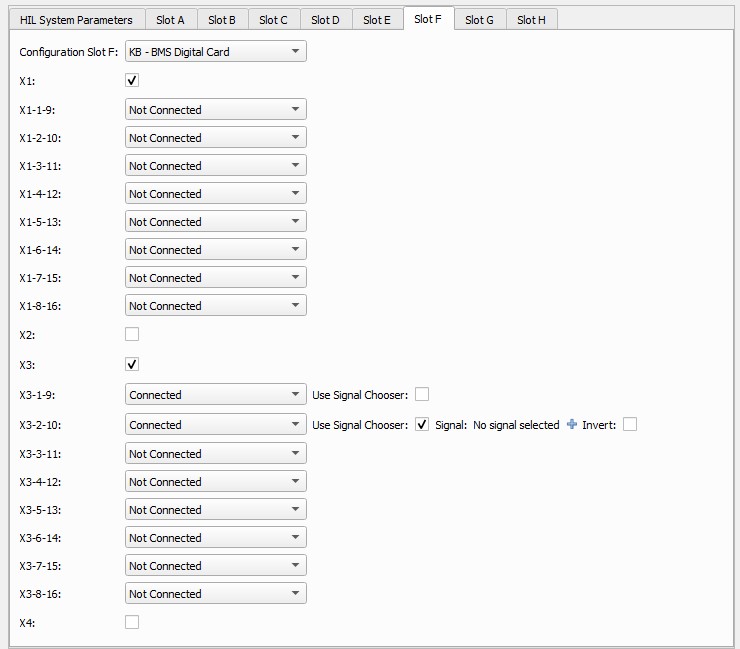The width and height of the screenshot is (740, 649).
Task: Open the X1-1-9 connection dropdown
Action: (216, 110)
